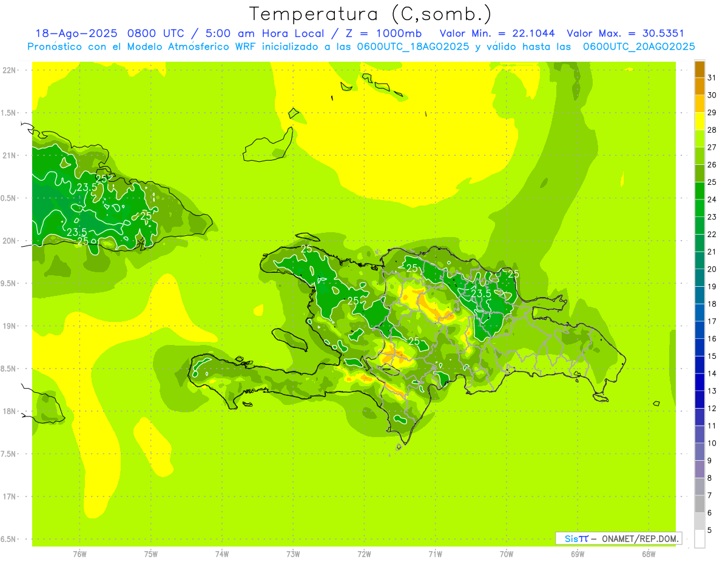Click the '31' value on the color scale

click(x=712, y=78)
